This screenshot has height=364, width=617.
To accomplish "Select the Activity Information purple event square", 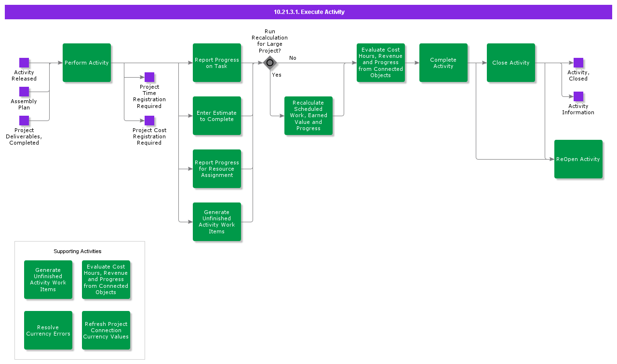I will click(x=578, y=96).
